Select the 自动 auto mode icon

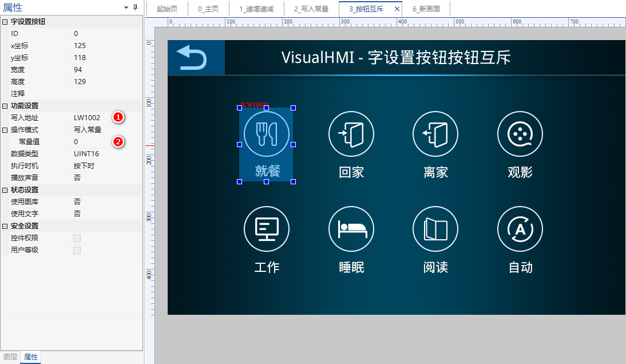pyautogui.click(x=520, y=229)
